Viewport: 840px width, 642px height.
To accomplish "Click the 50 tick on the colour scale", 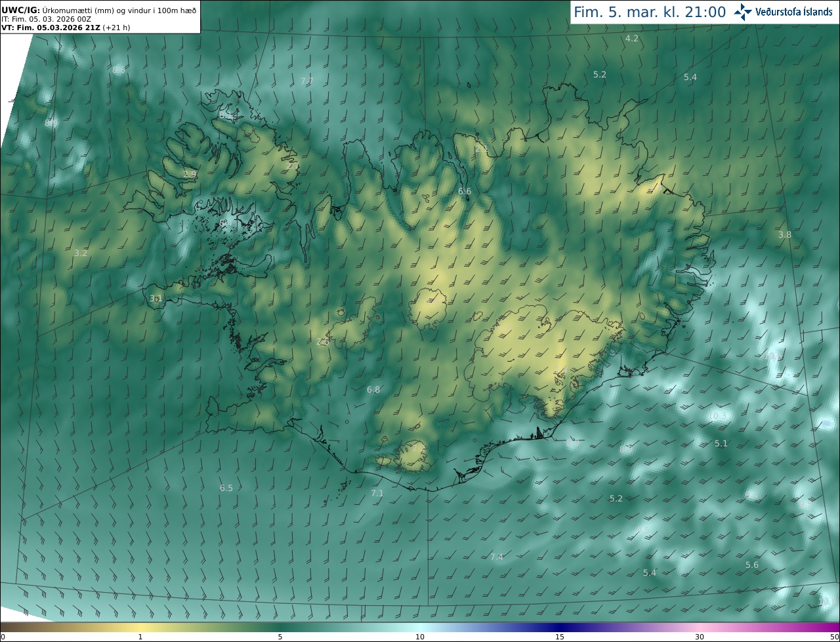I will pyautogui.click(x=835, y=637).
